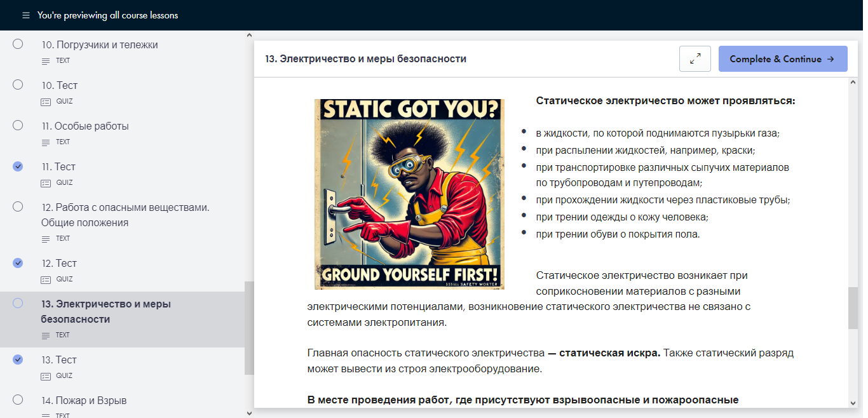
Task: Click bullet при транспортировке сыпучих материалов
Action: [x=662, y=175]
